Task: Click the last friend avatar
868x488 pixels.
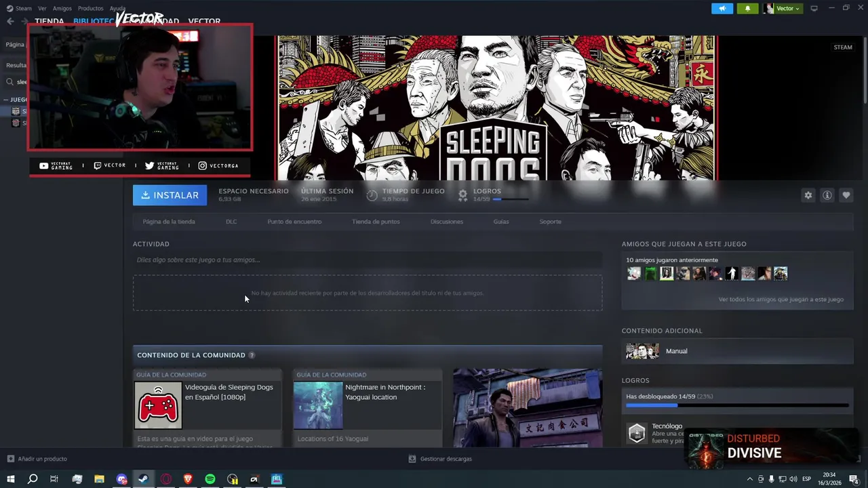Action: click(781, 273)
